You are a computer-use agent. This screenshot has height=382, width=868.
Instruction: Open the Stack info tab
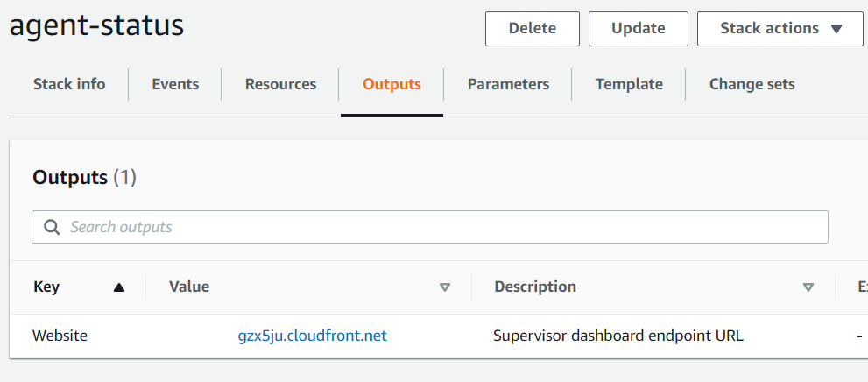click(x=69, y=84)
